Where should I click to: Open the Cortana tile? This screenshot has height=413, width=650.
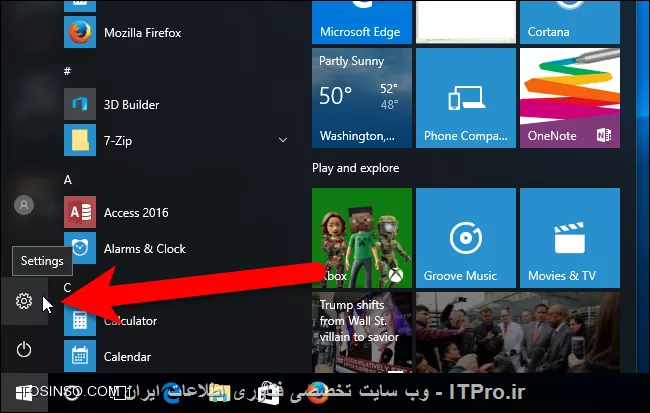click(x=570, y=22)
